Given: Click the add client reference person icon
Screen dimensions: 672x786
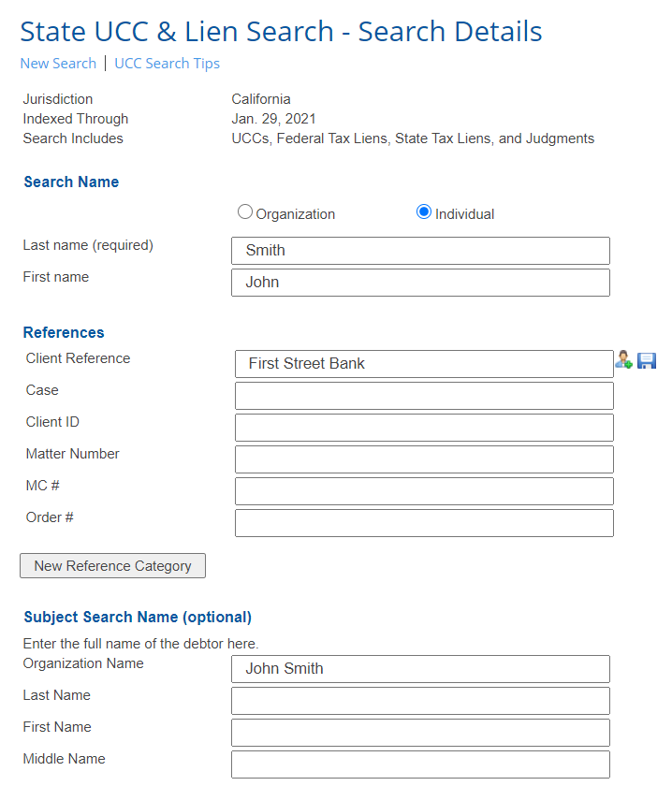Looking at the screenshot, I should (623, 360).
